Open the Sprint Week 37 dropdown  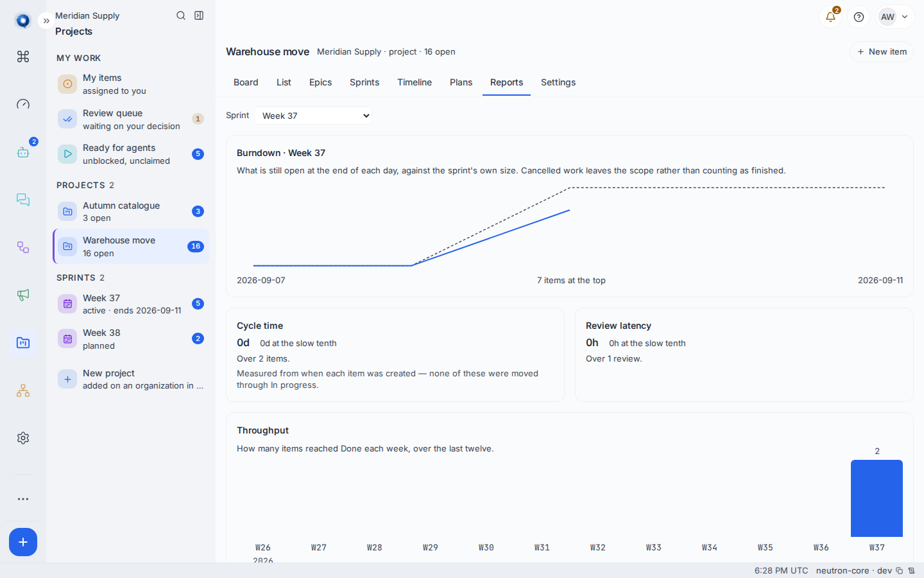313,116
